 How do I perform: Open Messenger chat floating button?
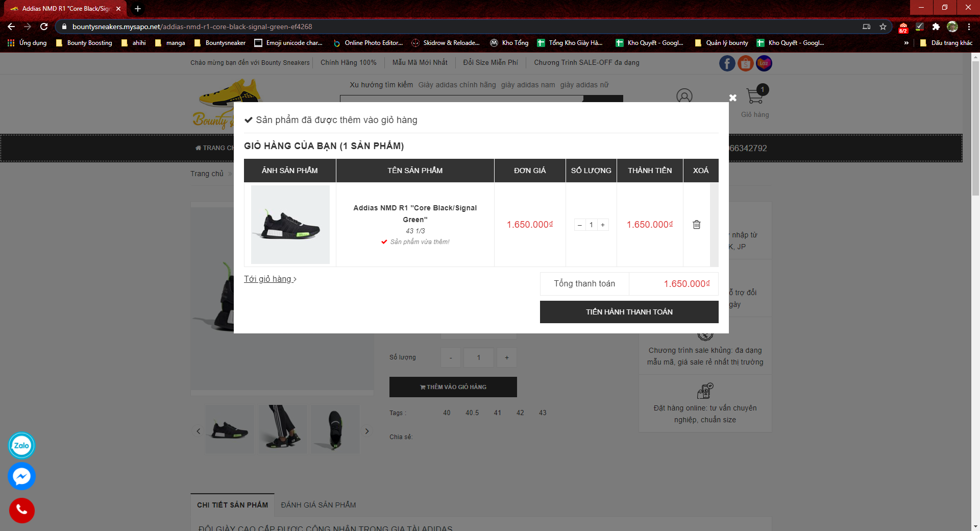(x=21, y=476)
